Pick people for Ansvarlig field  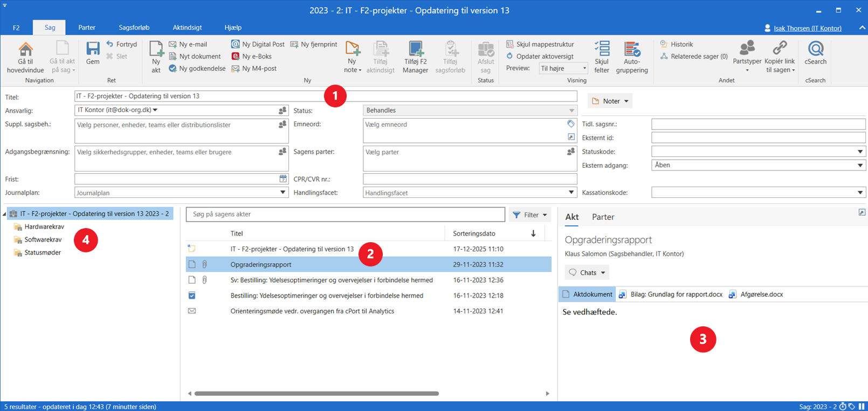[283, 111]
